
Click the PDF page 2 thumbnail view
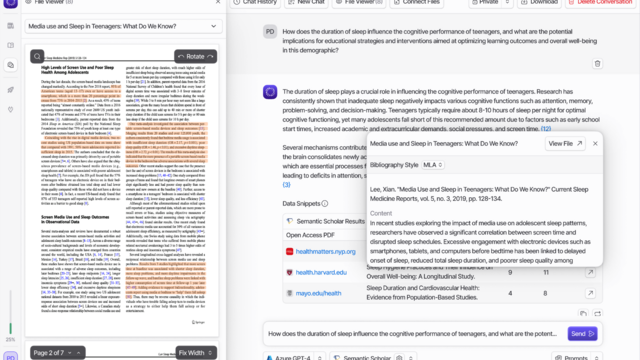point(122,191)
